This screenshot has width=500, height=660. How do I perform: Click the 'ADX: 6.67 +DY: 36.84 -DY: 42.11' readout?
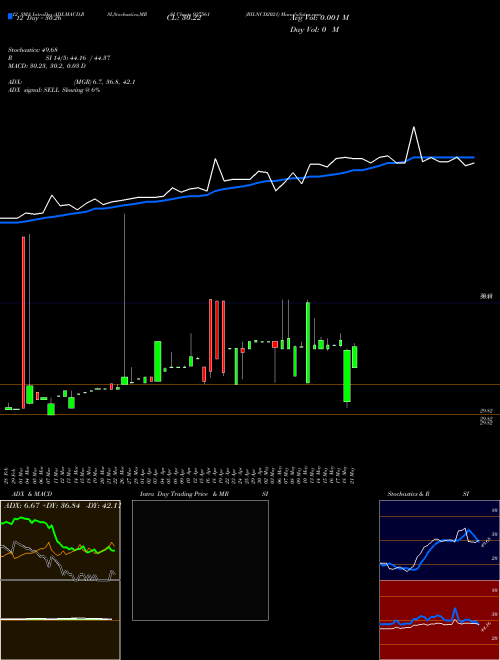tap(61, 506)
